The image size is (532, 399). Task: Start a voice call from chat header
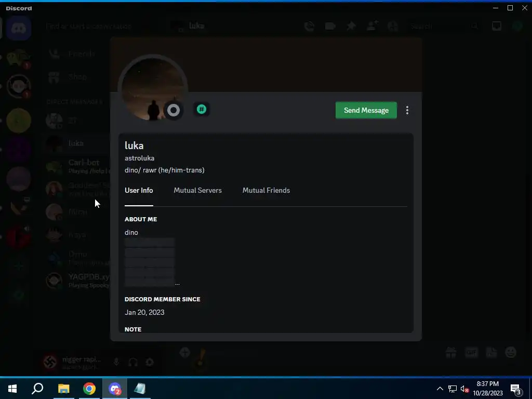[309, 26]
